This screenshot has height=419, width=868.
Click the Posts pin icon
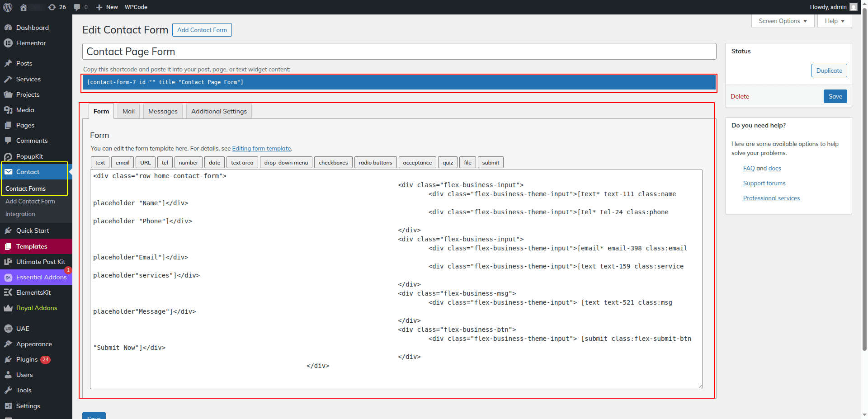(x=8, y=63)
